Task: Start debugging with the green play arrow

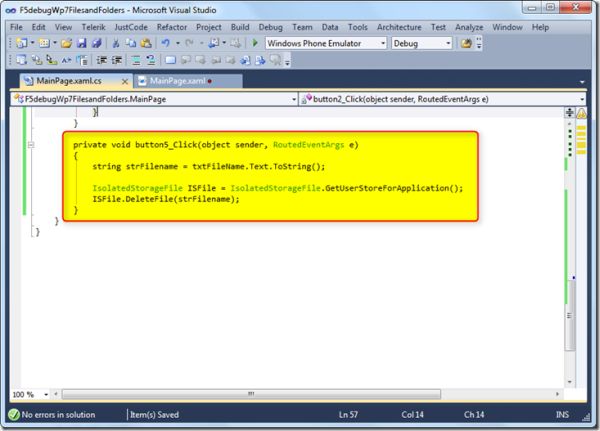Action: point(255,43)
